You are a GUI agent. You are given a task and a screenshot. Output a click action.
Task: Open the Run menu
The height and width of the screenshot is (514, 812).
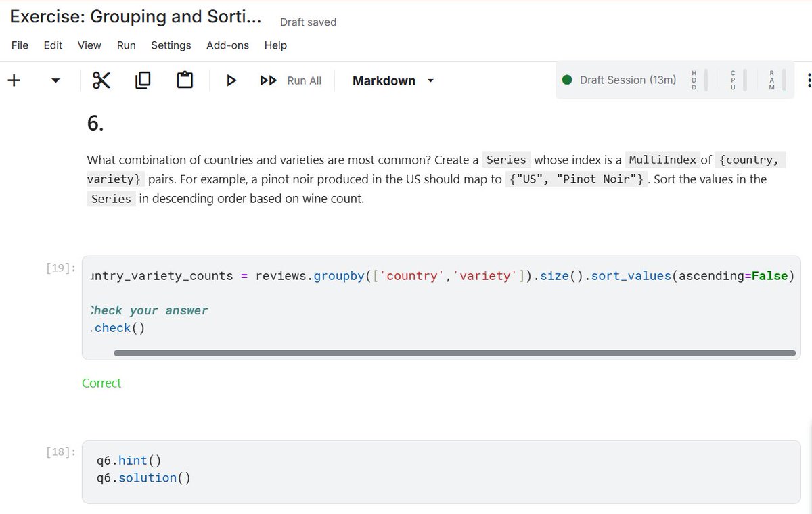tap(126, 45)
